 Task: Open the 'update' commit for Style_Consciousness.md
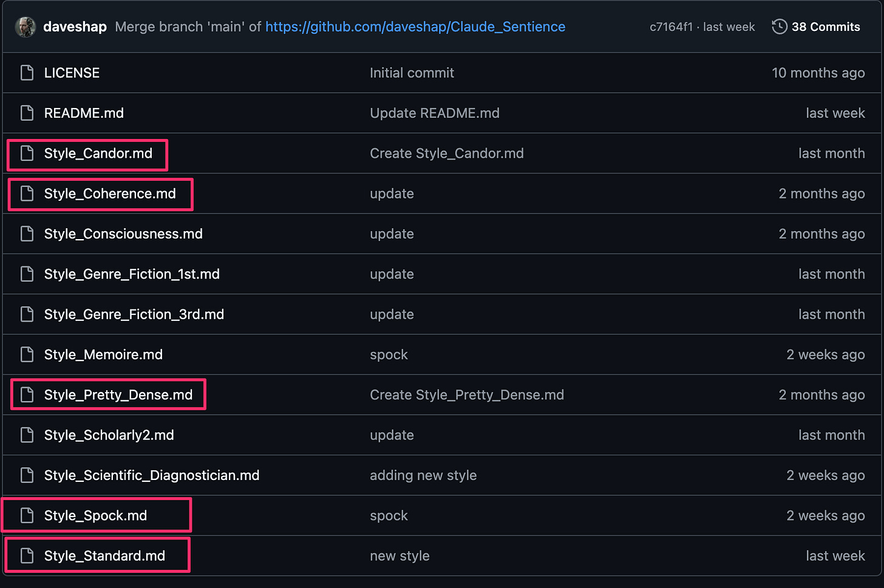click(x=392, y=234)
